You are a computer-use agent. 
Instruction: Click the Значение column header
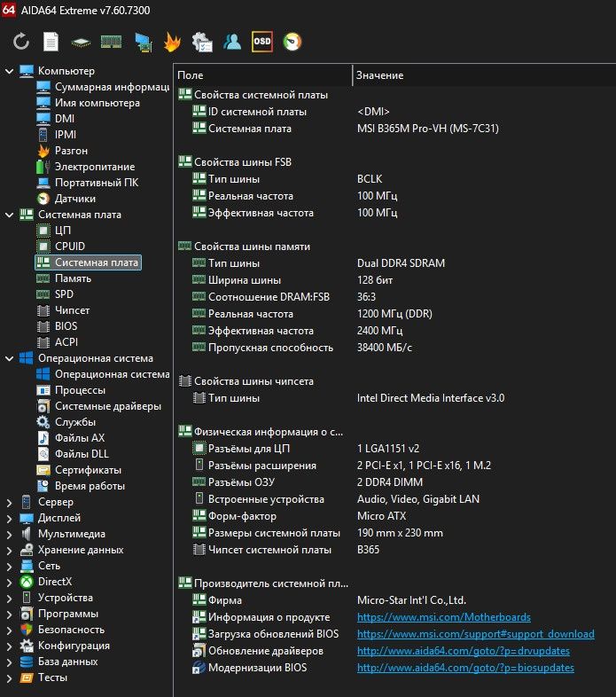(x=485, y=75)
